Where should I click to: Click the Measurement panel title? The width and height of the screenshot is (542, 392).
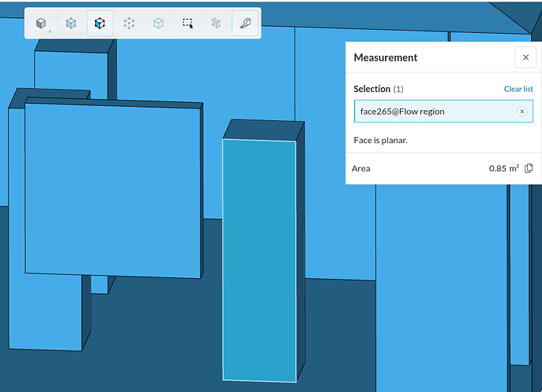click(x=386, y=57)
